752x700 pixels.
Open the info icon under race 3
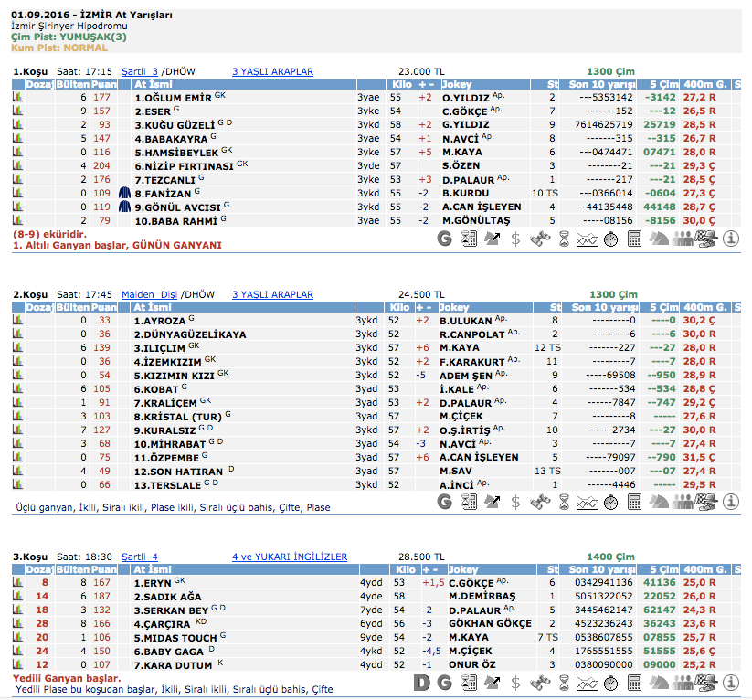tap(731, 682)
